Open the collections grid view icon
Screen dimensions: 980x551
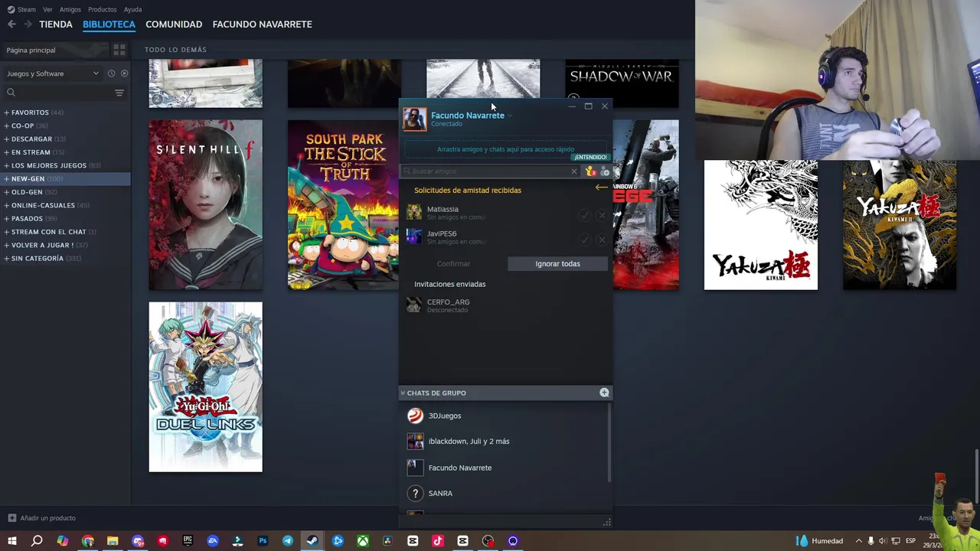tap(119, 50)
